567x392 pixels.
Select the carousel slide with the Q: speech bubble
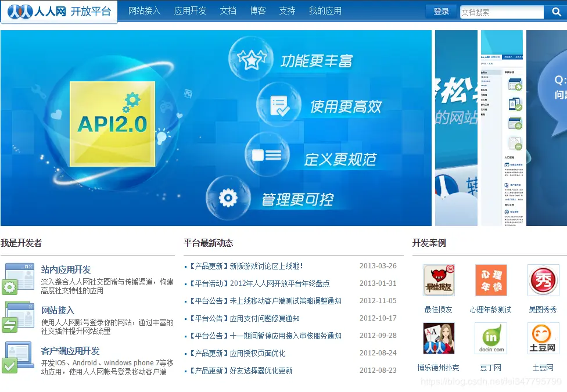(x=547, y=128)
